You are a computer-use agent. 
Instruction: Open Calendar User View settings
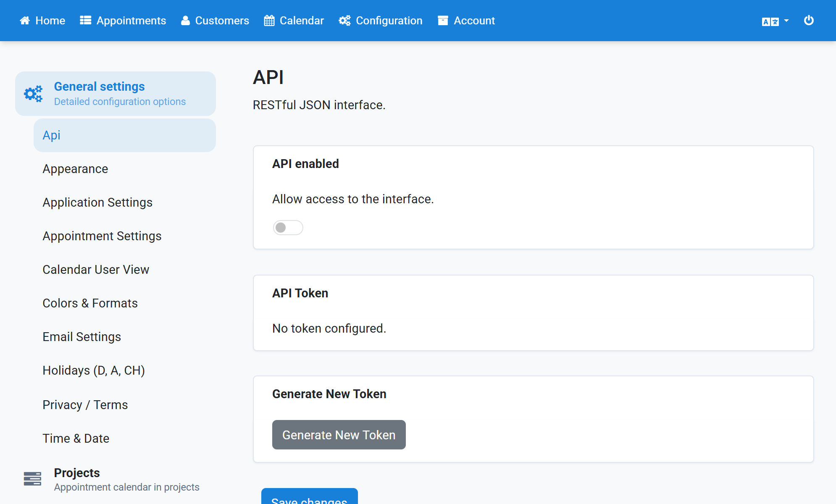pos(125,270)
